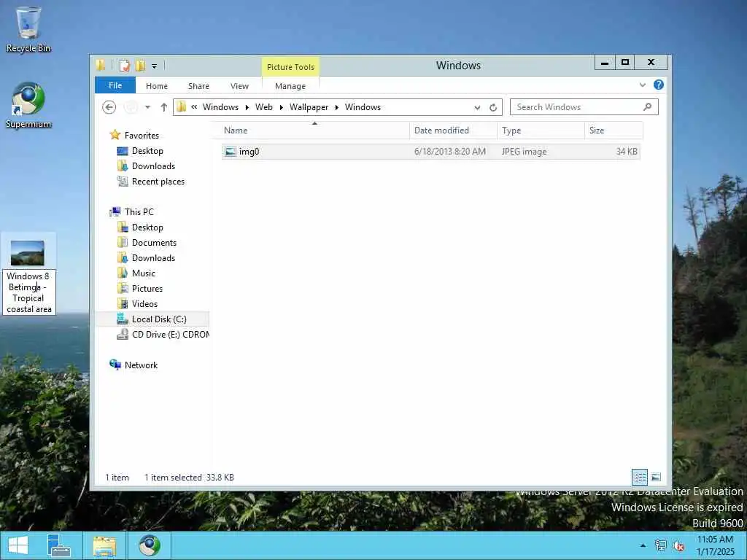The width and height of the screenshot is (747, 560).
Task: Expand the arrow after Web in breadcrumb
Action: coord(281,107)
